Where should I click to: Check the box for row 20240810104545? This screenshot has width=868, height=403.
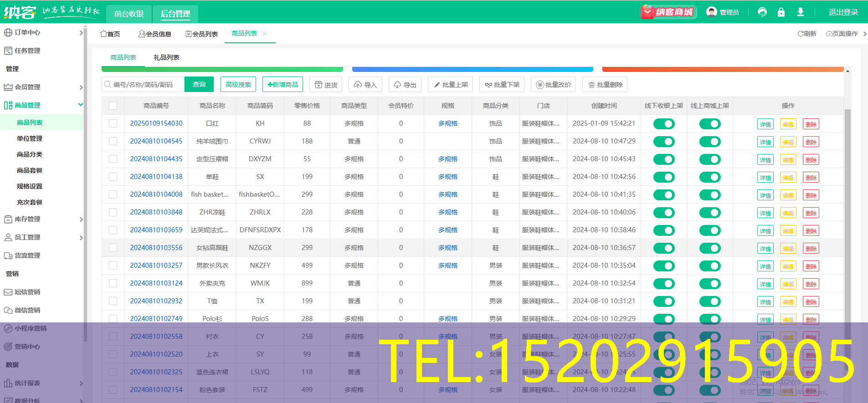coord(113,141)
